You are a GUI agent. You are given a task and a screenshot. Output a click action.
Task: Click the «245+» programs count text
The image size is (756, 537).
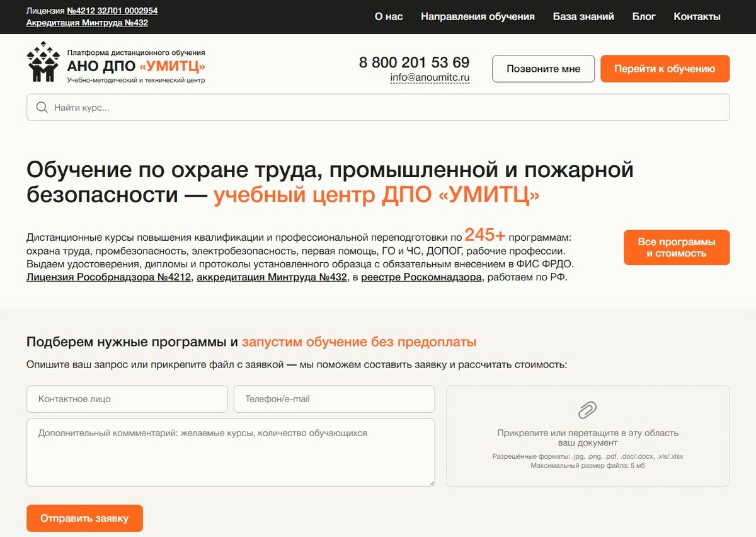tap(485, 235)
